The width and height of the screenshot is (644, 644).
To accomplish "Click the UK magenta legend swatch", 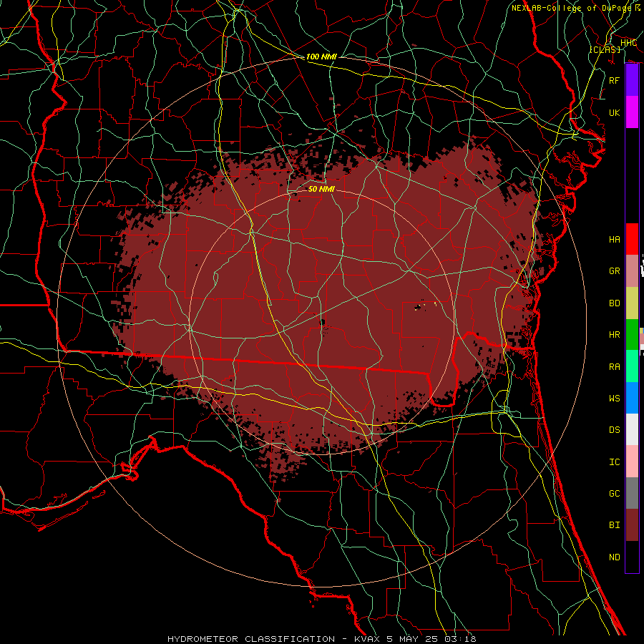I will pyautogui.click(x=632, y=112).
